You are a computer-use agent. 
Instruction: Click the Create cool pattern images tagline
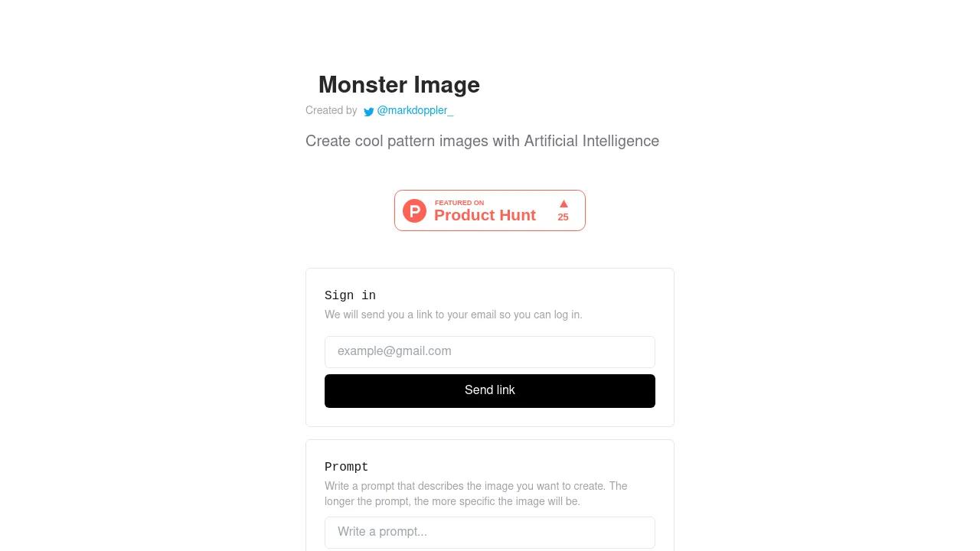[x=482, y=142]
